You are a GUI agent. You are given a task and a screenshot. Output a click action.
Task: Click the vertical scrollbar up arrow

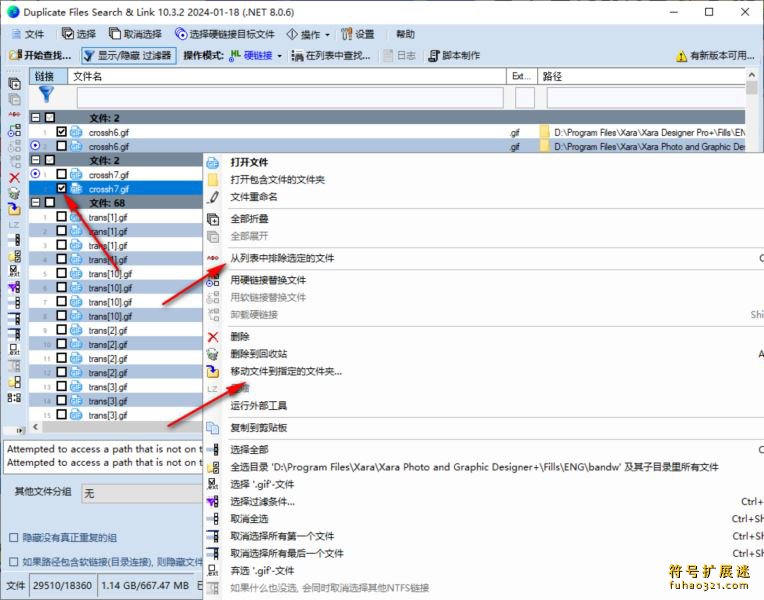click(x=752, y=75)
